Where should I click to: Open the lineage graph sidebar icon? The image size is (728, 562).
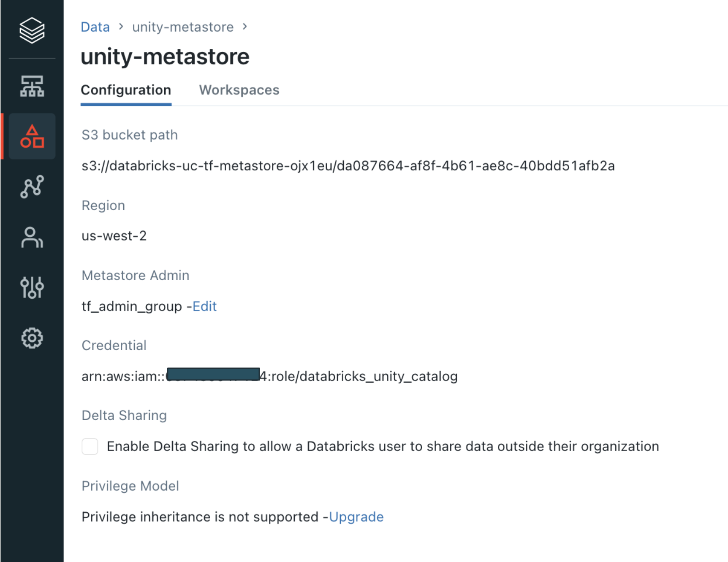click(32, 187)
